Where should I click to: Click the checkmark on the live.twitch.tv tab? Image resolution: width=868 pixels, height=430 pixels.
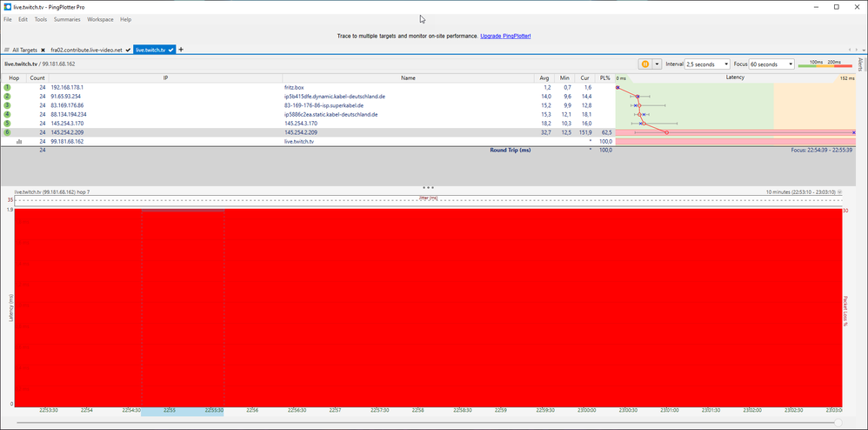[x=171, y=50]
